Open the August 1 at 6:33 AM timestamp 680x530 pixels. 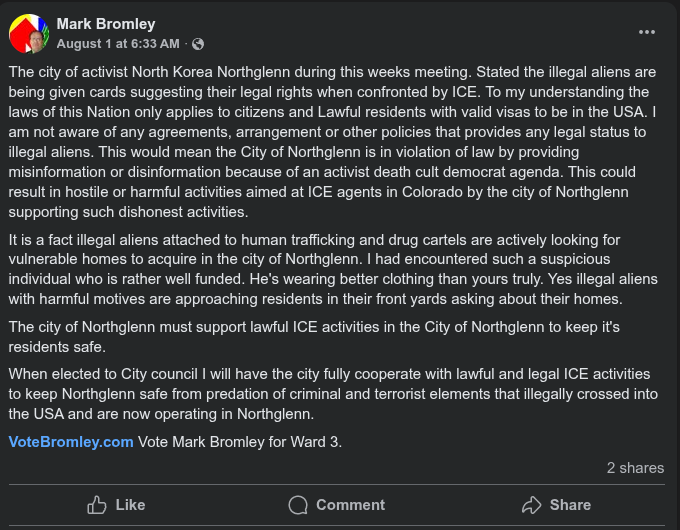pos(118,44)
